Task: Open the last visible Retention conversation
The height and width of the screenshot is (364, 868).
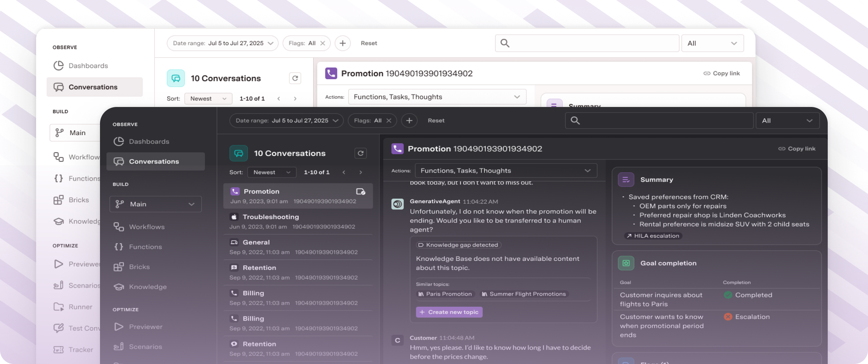Action: click(298, 349)
